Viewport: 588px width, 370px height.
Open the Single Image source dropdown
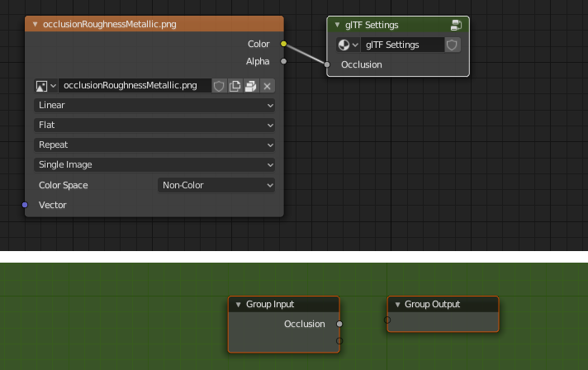[x=154, y=165]
